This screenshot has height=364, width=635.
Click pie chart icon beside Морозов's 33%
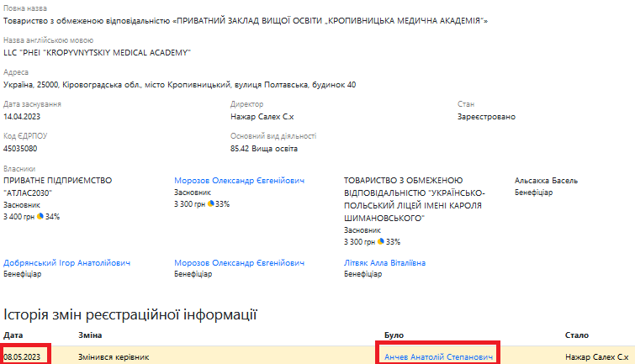click(x=210, y=203)
